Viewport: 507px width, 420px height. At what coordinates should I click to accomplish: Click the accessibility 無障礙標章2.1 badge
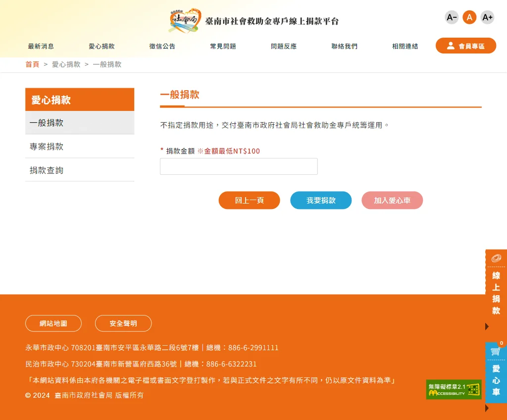pyautogui.click(x=454, y=390)
